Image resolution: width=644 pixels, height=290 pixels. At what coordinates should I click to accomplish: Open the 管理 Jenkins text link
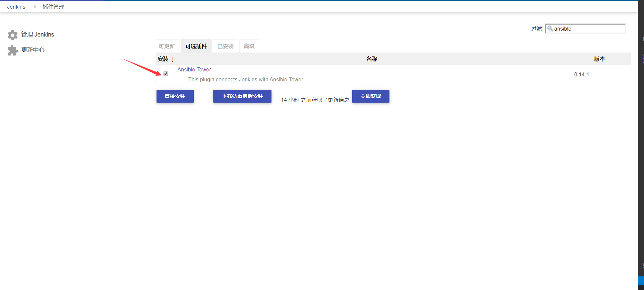38,35
